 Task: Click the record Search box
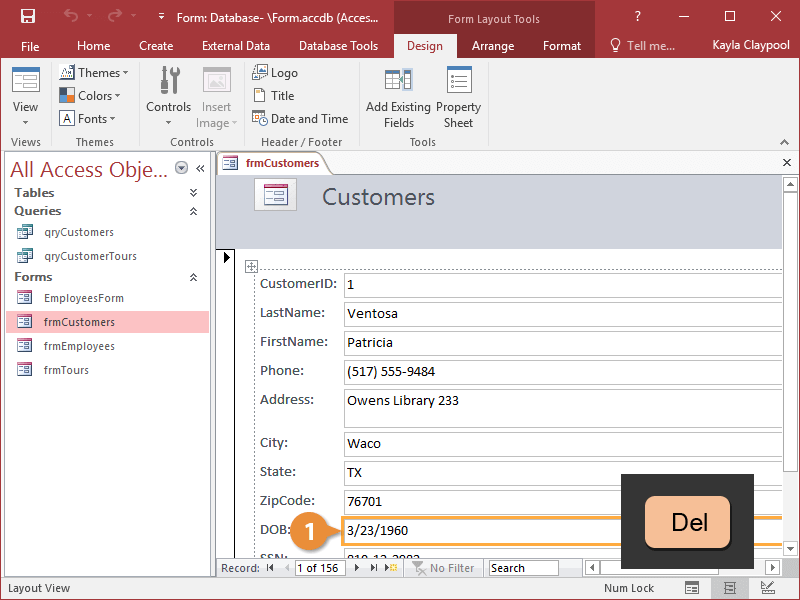(x=523, y=568)
